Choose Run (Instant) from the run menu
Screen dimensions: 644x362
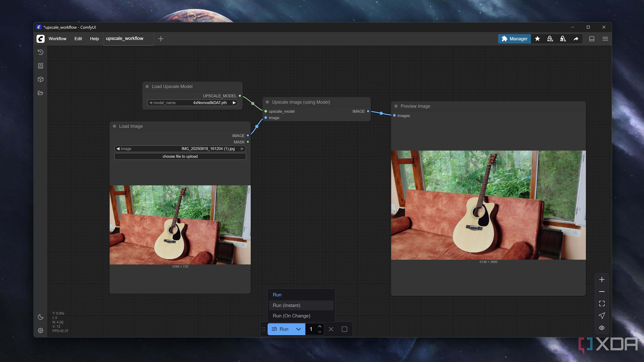(x=301, y=305)
